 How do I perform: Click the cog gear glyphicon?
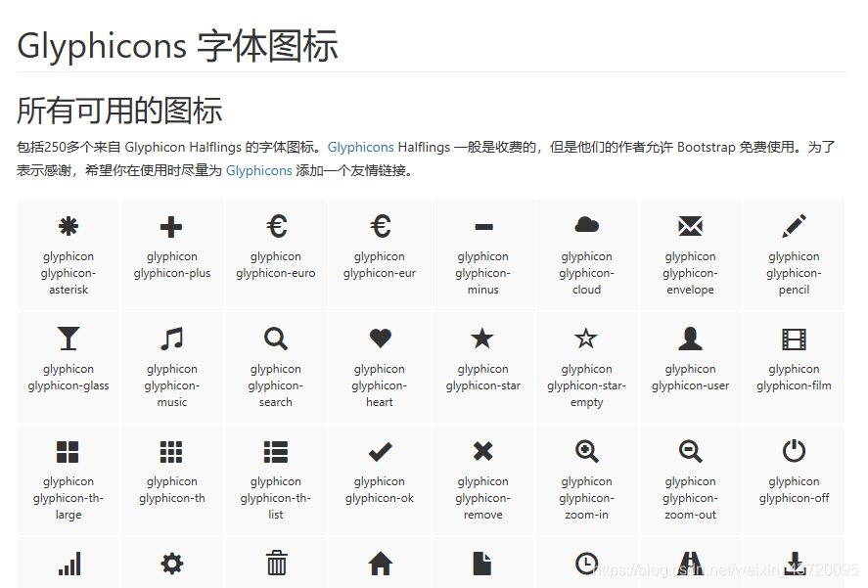point(172,565)
